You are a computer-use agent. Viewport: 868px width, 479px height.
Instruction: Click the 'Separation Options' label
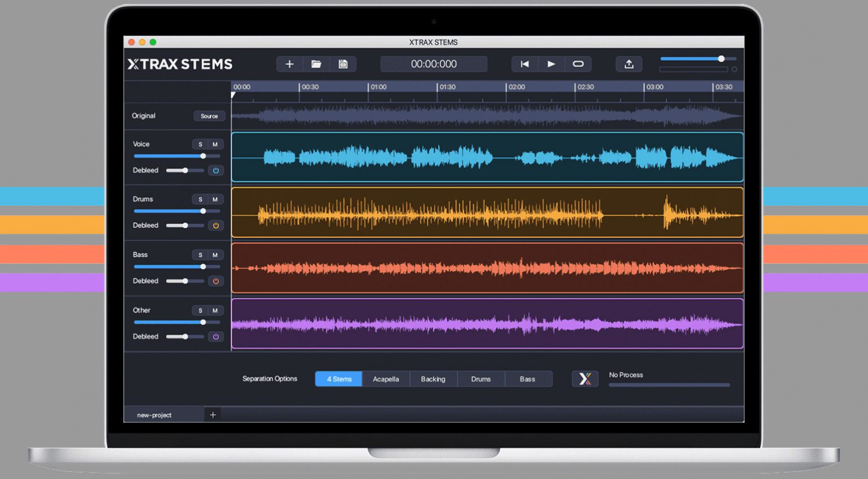pyautogui.click(x=270, y=378)
